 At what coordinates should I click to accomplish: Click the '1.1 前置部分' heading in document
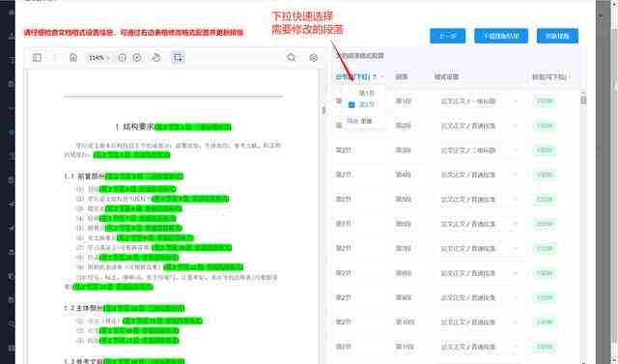point(85,176)
